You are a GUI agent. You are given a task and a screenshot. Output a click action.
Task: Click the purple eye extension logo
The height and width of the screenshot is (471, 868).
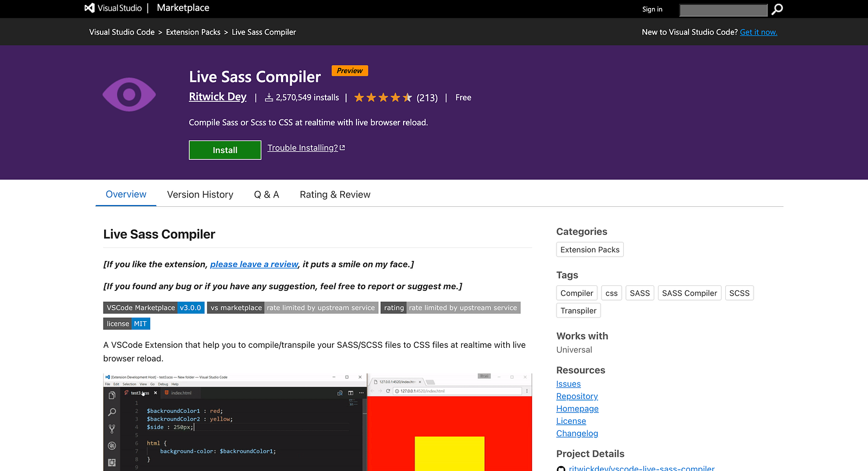click(129, 94)
